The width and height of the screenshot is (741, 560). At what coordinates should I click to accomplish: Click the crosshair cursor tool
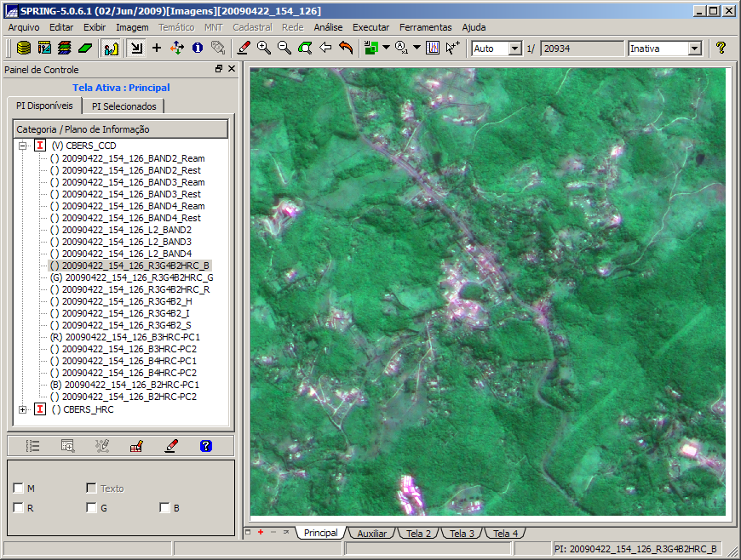[x=156, y=49]
